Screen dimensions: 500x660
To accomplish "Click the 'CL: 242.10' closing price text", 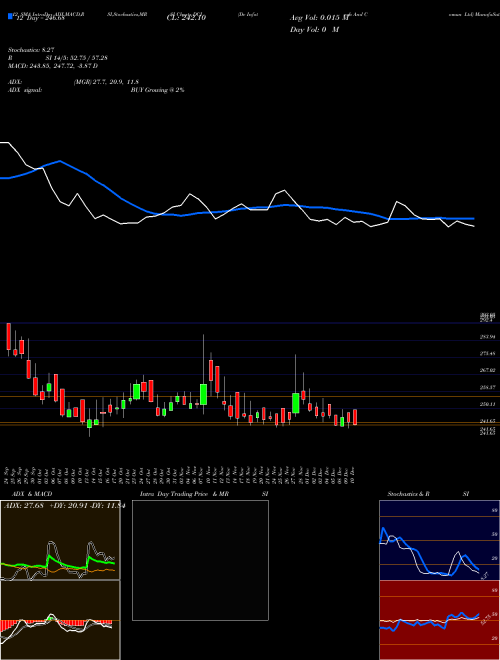I will [186, 18].
